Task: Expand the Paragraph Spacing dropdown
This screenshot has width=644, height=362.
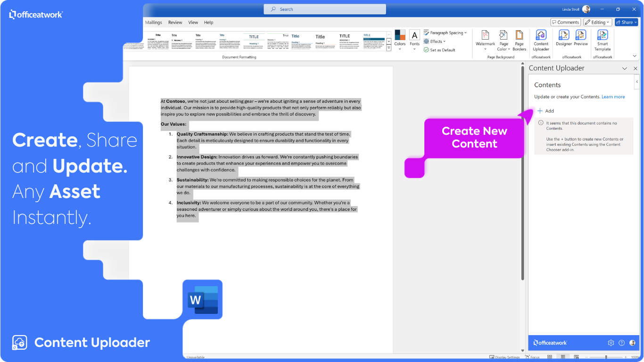Action: point(445,33)
